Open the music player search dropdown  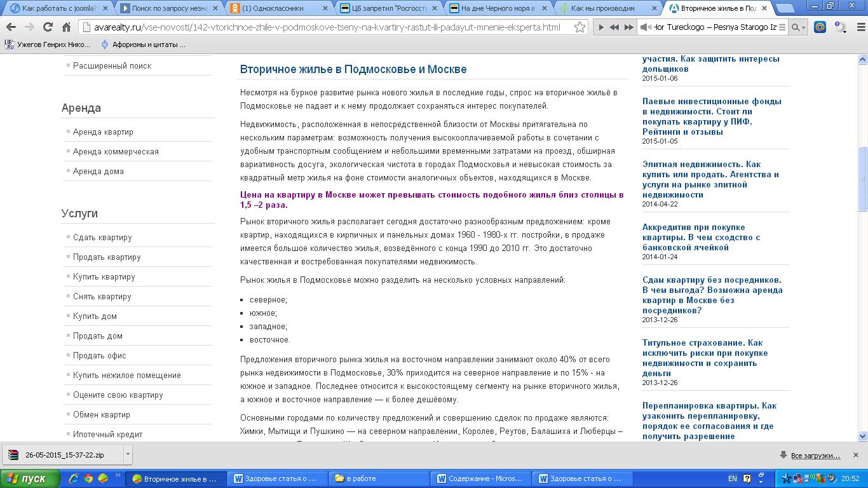(x=798, y=27)
